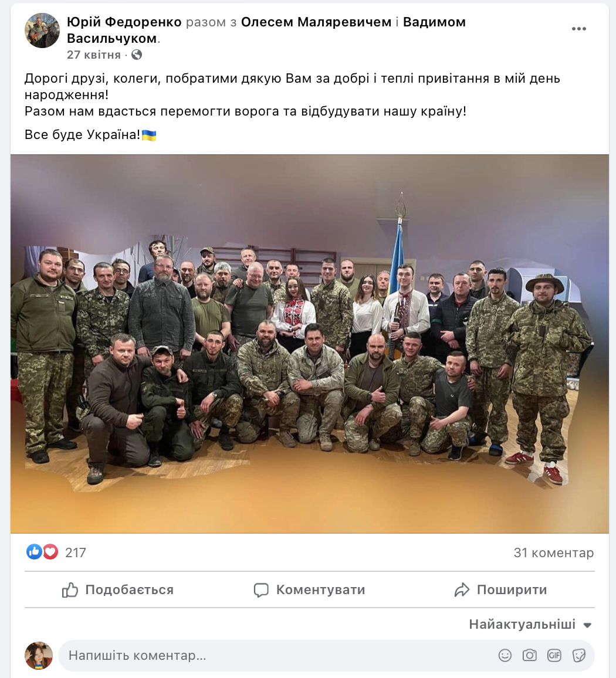Click the Коментувати comment button
The height and width of the screenshot is (678, 616).
pos(309,590)
